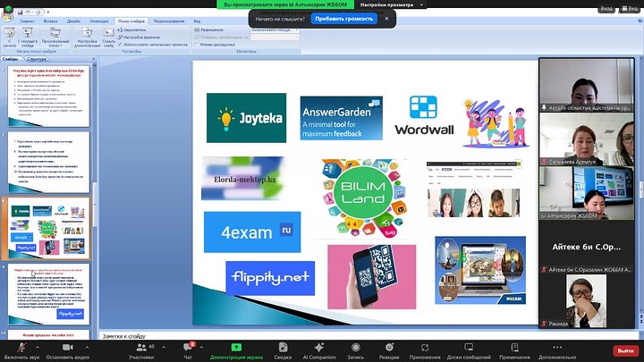The image size is (644, 362).
Task: Open Произвольный показ custom show dropdown
Action: pos(55,38)
